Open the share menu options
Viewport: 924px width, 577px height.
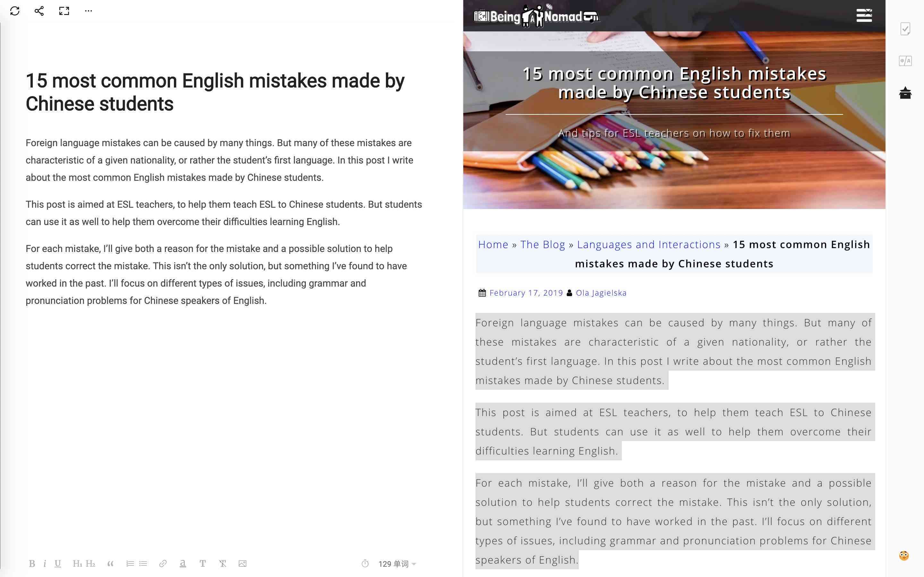(x=38, y=11)
